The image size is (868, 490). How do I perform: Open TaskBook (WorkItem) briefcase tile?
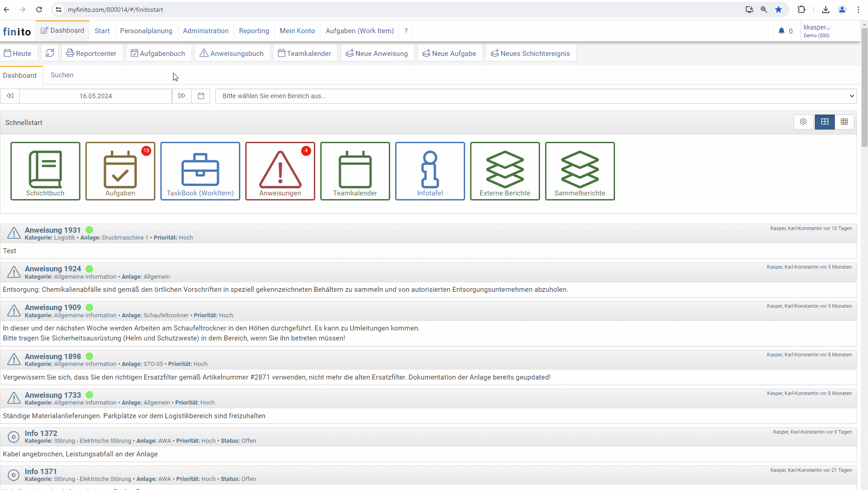(200, 171)
